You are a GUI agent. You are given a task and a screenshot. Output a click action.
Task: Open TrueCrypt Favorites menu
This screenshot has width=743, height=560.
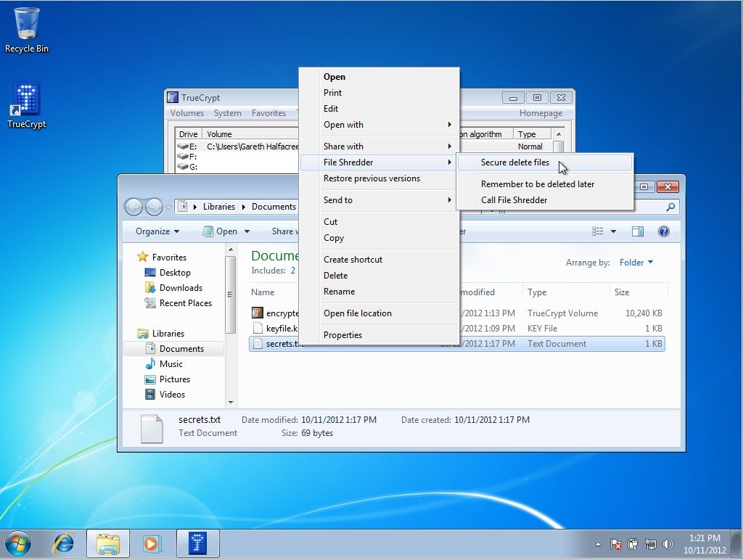[268, 113]
